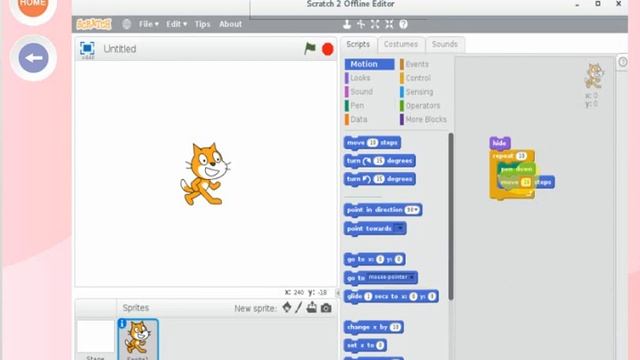
Task: Switch to the Sounds tab
Action: coord(444,44)
